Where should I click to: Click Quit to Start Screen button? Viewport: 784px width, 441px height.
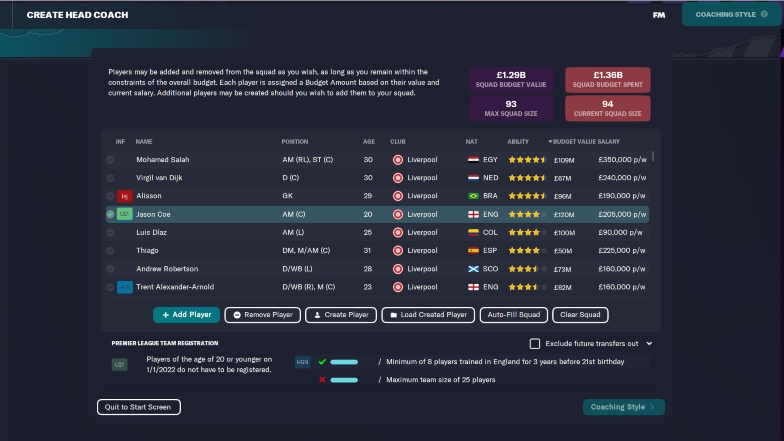[x=138, y=407]
